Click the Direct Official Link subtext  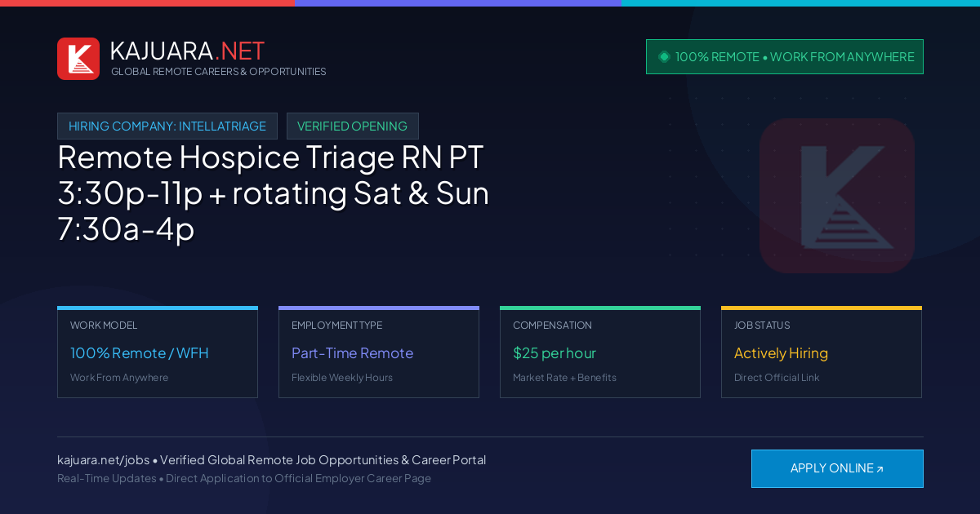(777, 378)
